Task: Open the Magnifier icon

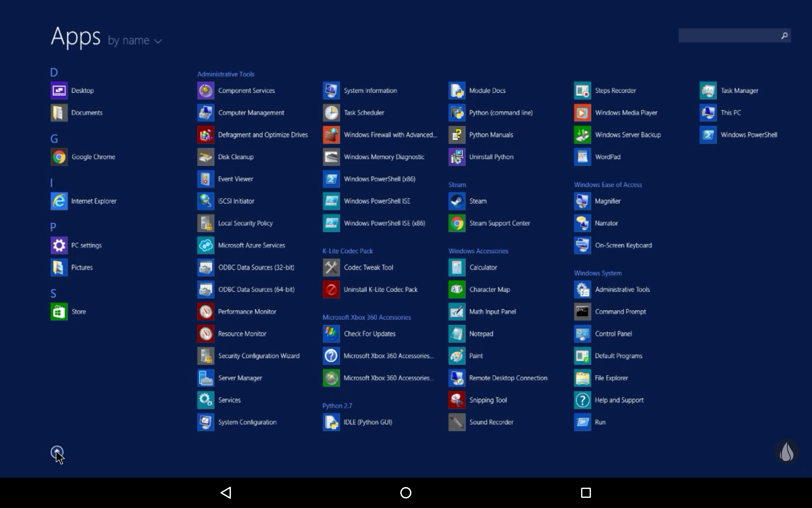Action: point(582,201)
